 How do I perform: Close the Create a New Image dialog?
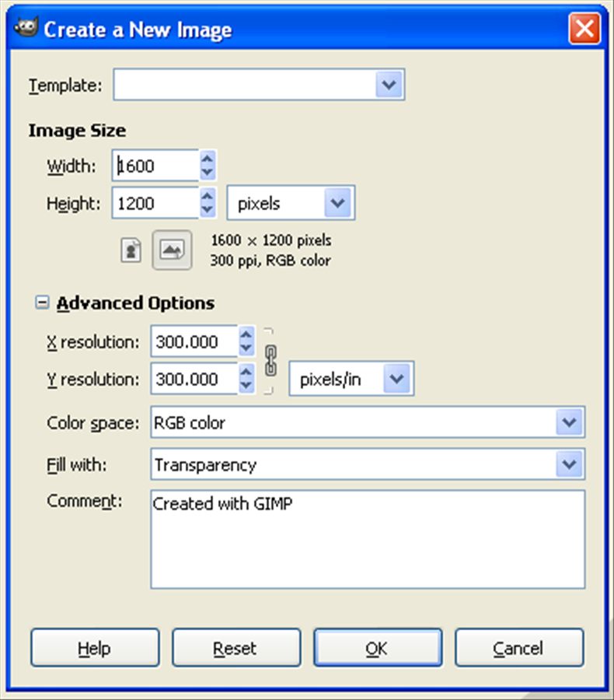584,29
